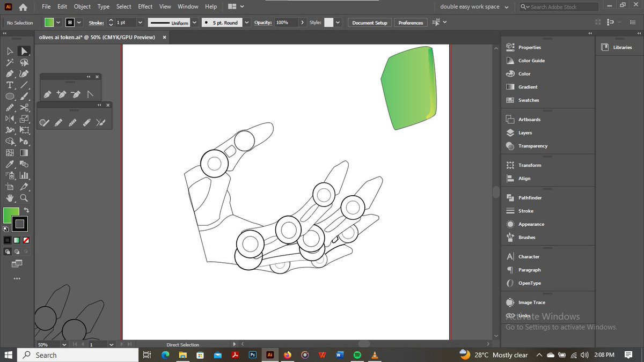
Task: Select the Type tool
Action: tap(9, 85)
